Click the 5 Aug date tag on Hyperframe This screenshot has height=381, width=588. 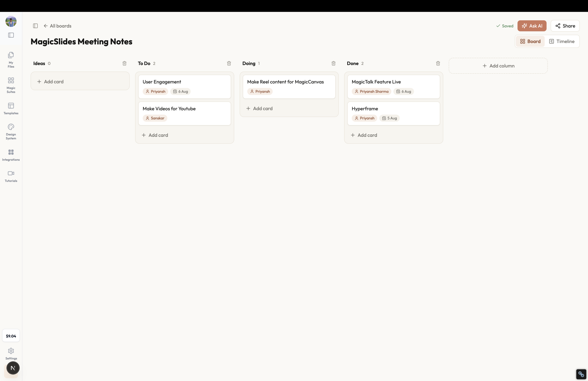click(x=389, y=118)
